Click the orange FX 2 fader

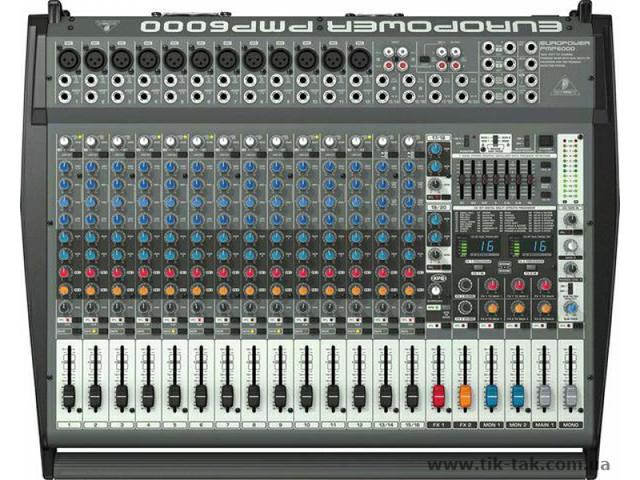[464, 393]
